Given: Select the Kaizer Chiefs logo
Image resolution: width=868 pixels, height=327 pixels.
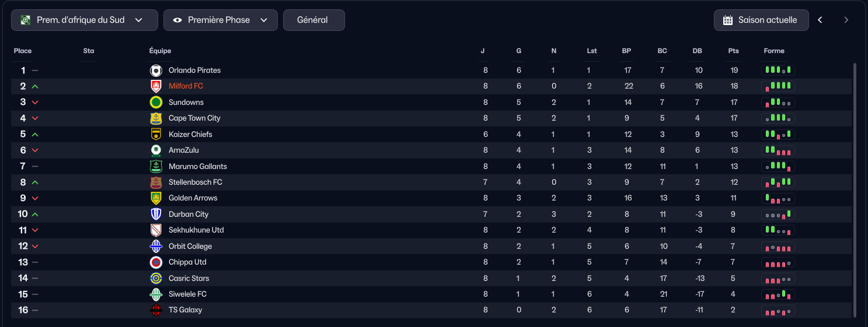Looking at the screenshot, I should coord(156,135).
